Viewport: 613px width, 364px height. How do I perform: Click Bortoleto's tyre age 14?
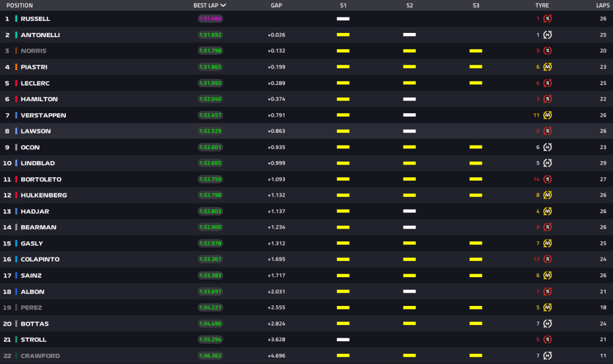(536, 179)
